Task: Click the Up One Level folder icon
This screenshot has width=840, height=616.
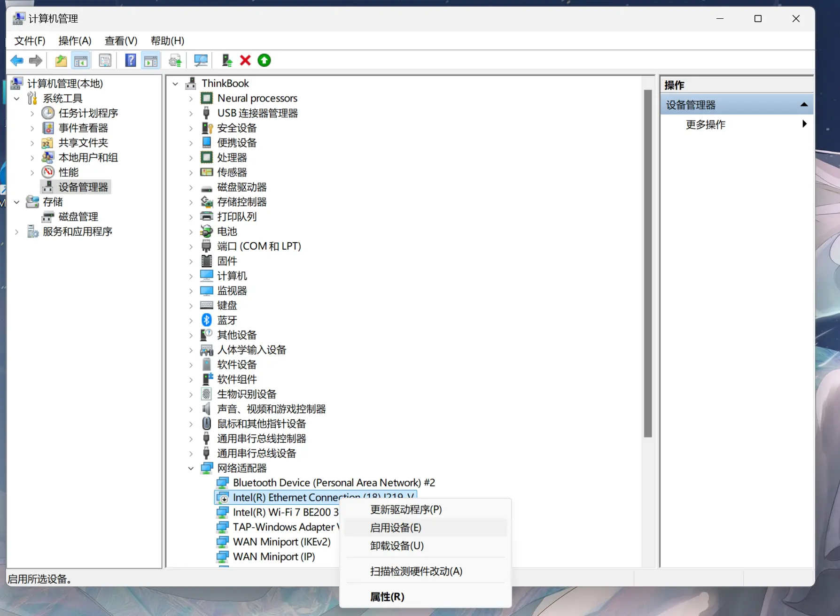Action: click(61, 61)
